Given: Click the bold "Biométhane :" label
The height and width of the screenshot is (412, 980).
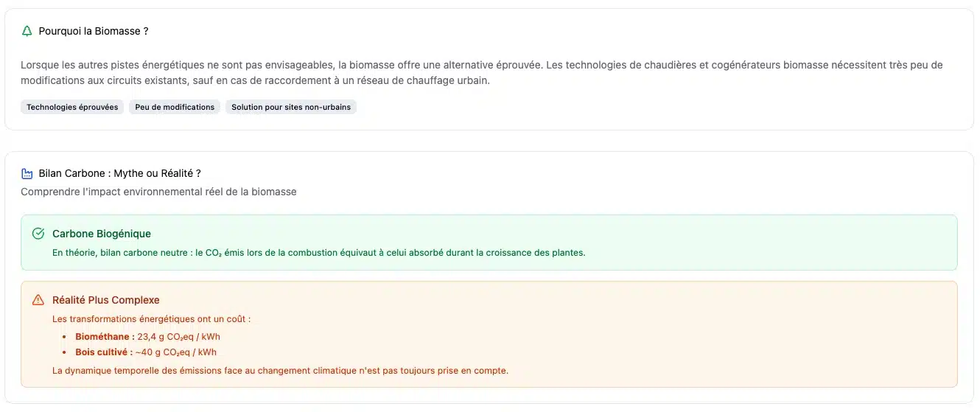Looking at the screenshot, I should [x=105, y=337].
